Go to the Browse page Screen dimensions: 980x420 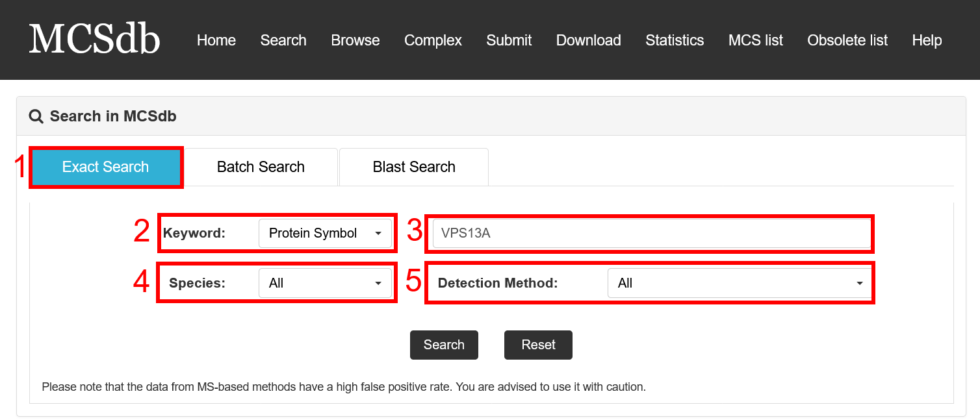pyautogui.click(x=355, y=40)
